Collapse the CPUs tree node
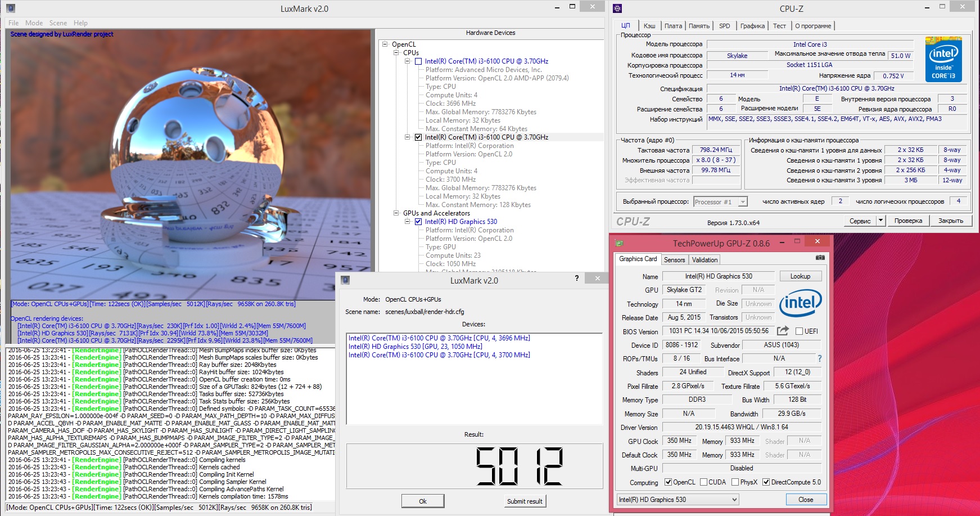 point(396,53)
